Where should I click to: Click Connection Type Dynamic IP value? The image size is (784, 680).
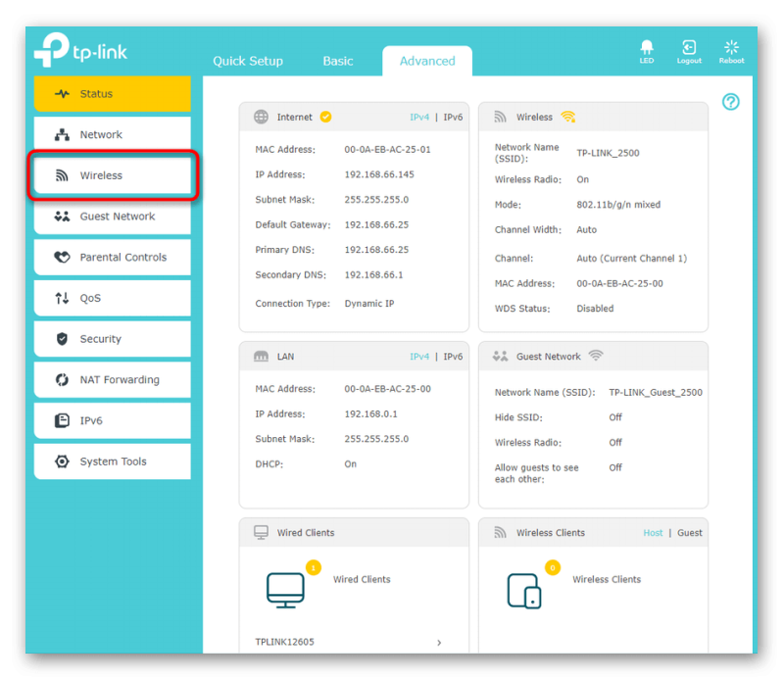(369, 304)
